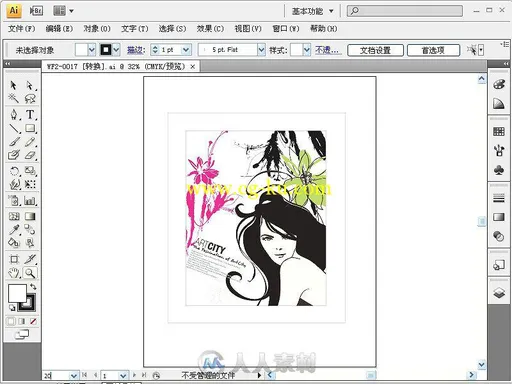Open artboard number dropdown

123,376
